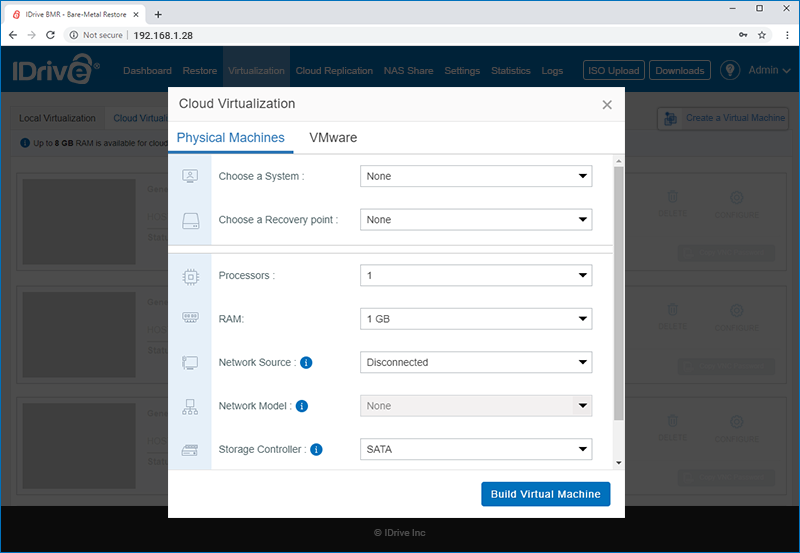Select the Local Virtualization tab
The height and width of the screenshot is (553, 800).
pos(57,118)
